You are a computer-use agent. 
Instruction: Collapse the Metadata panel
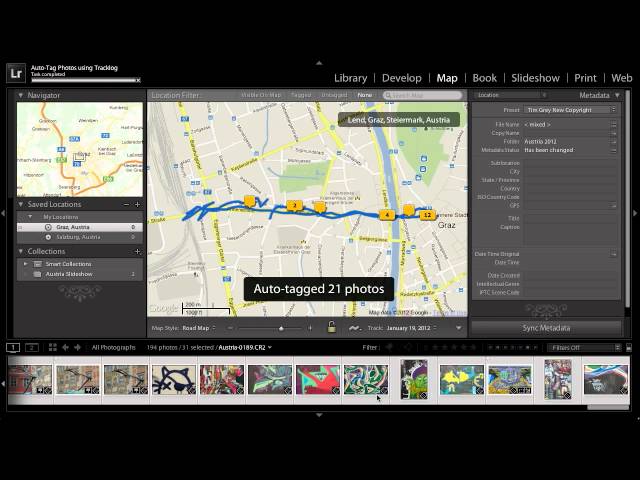tap(617, 95)
